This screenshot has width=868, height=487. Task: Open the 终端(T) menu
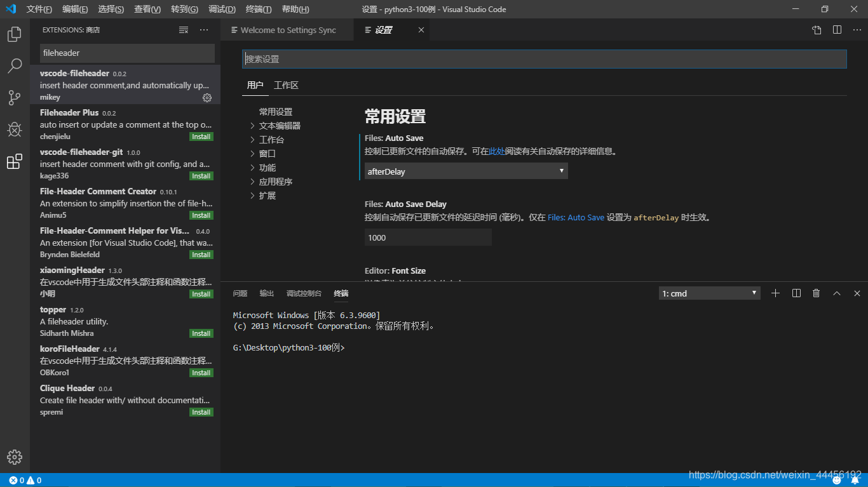click(x=259, y=9)
